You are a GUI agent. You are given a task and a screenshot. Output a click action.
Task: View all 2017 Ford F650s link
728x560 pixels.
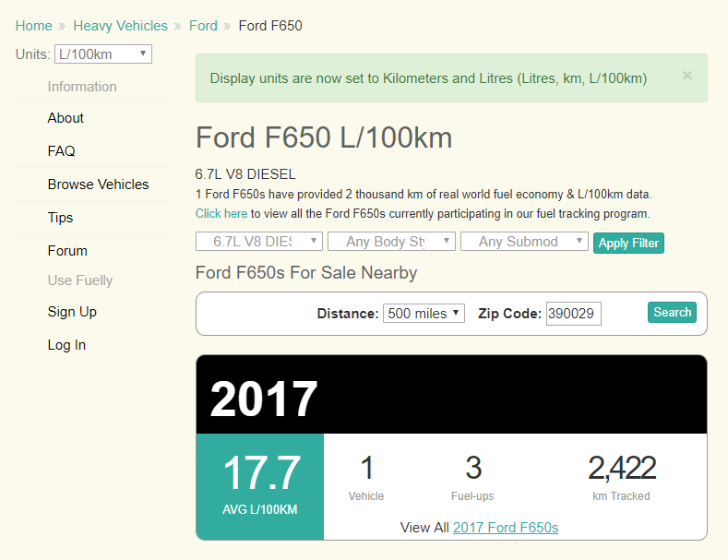click(505, 528)
